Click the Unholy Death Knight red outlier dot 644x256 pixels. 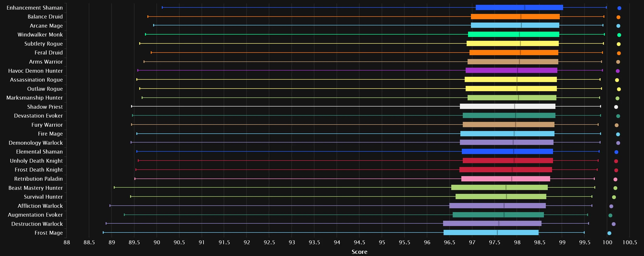[x=616, y=161]
